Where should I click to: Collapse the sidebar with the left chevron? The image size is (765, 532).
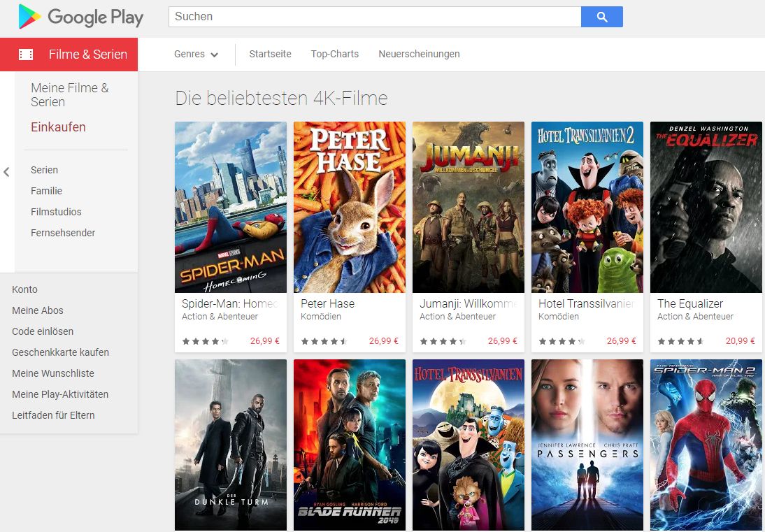[6, 172]
